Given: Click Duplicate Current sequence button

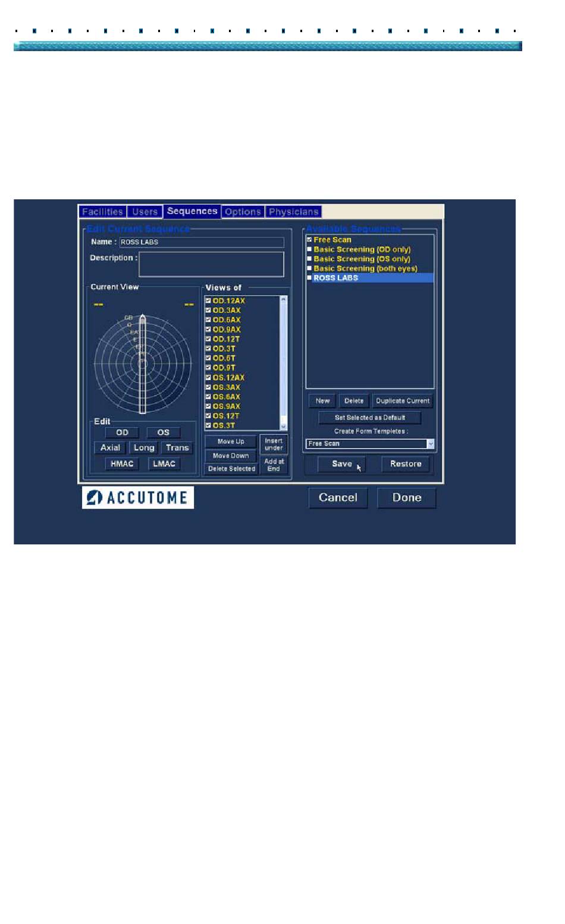Looking at the screenshot, I should pyautogui.click(x=403, y=401).
